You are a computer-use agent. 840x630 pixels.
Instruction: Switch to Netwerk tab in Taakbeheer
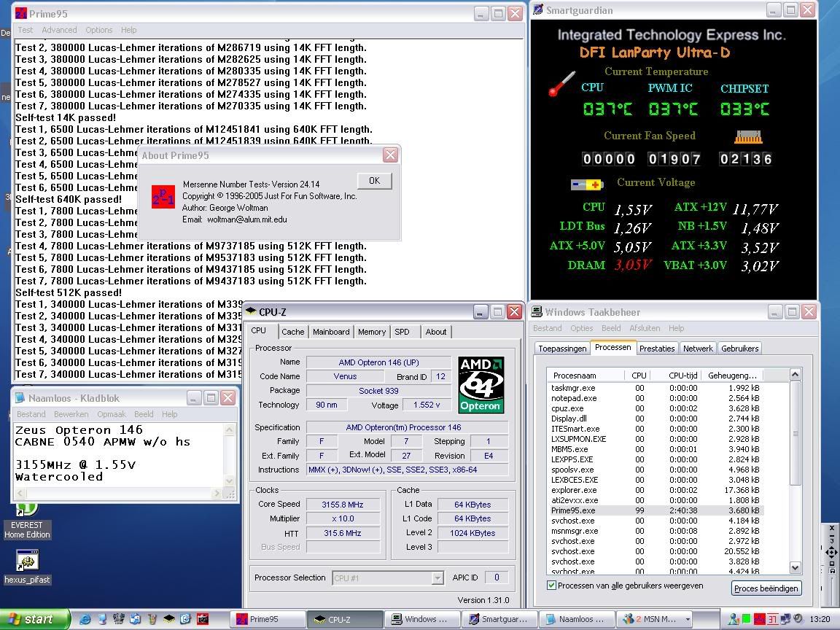[698, 349]
